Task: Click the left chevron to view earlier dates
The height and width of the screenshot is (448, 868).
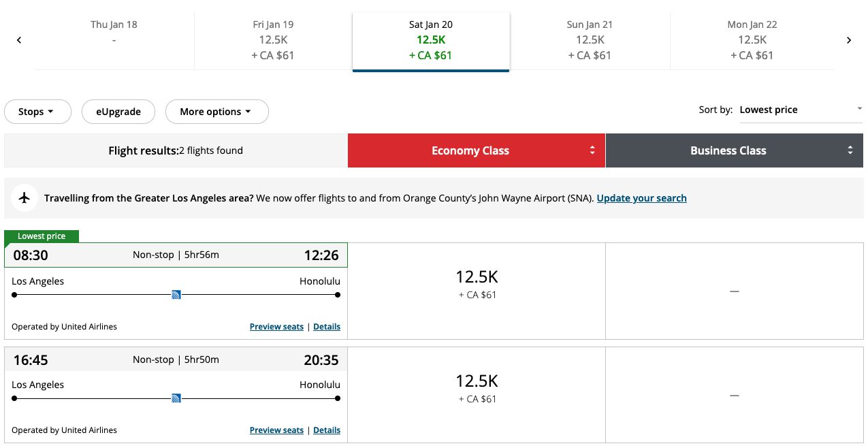Action: click(18, 39)
